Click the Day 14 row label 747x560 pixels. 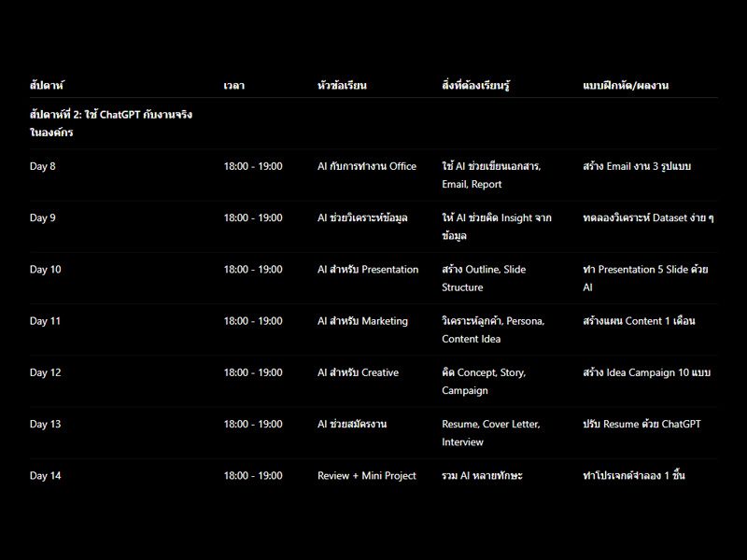(45, 476)
